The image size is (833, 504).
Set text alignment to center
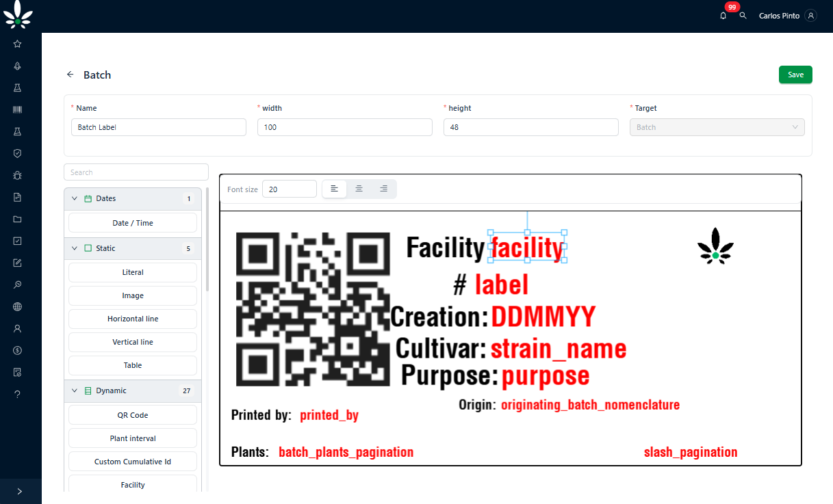pos(359,189)
